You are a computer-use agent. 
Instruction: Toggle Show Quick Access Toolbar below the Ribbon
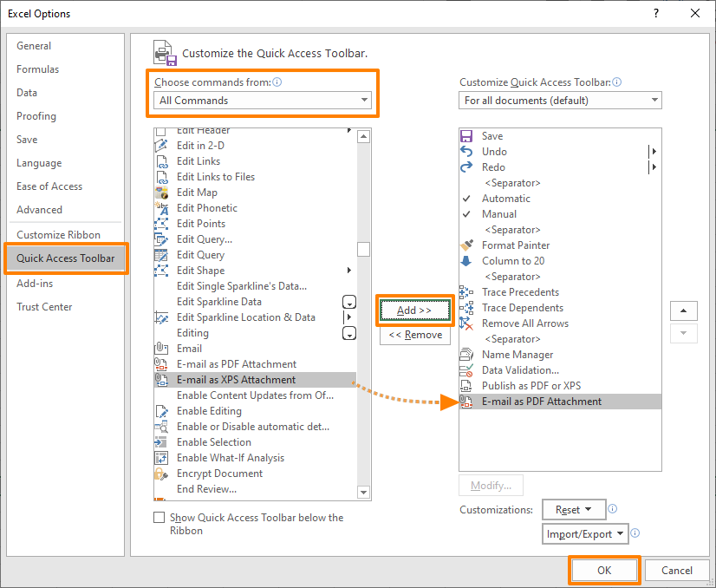click(x=159, y=517)
